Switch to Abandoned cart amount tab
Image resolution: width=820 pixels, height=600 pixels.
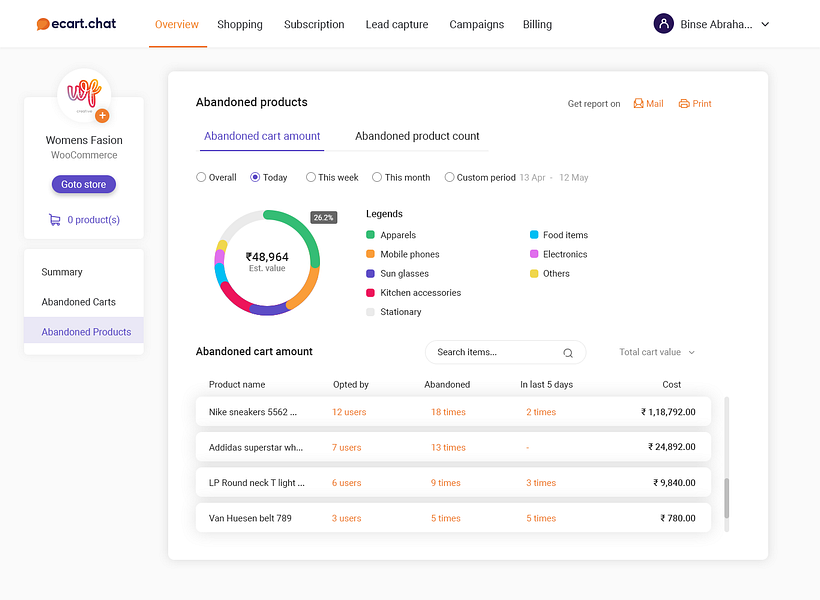coord(262,136)
